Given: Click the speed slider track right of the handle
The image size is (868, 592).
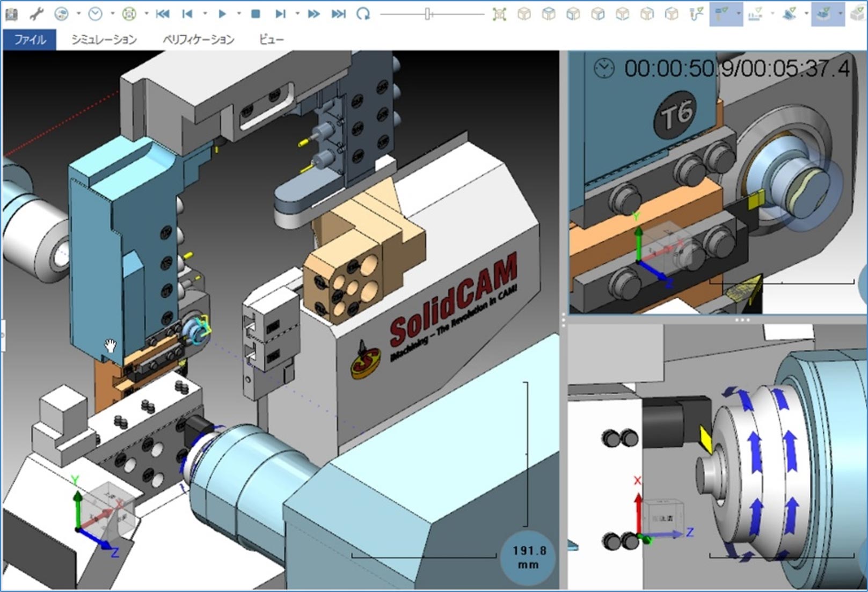Looking at the screenshot, I should (457, 14).
